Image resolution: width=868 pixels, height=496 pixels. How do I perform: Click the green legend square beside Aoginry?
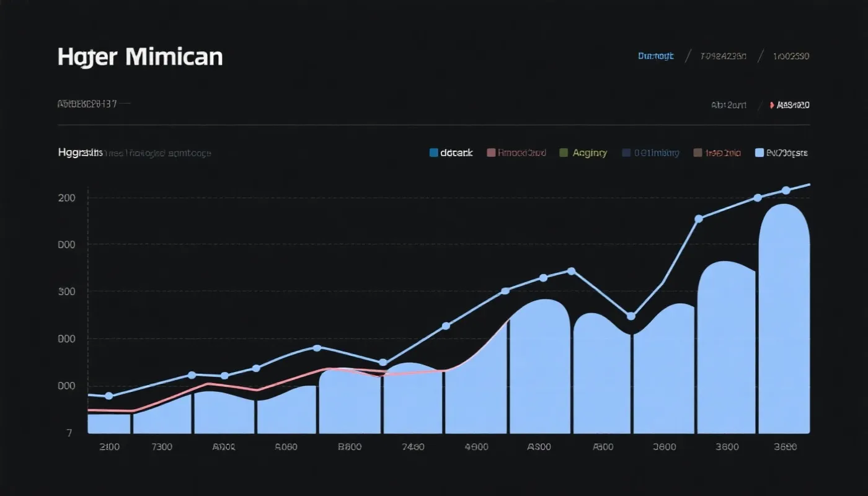pyautogui.click(x=564, y=153)
